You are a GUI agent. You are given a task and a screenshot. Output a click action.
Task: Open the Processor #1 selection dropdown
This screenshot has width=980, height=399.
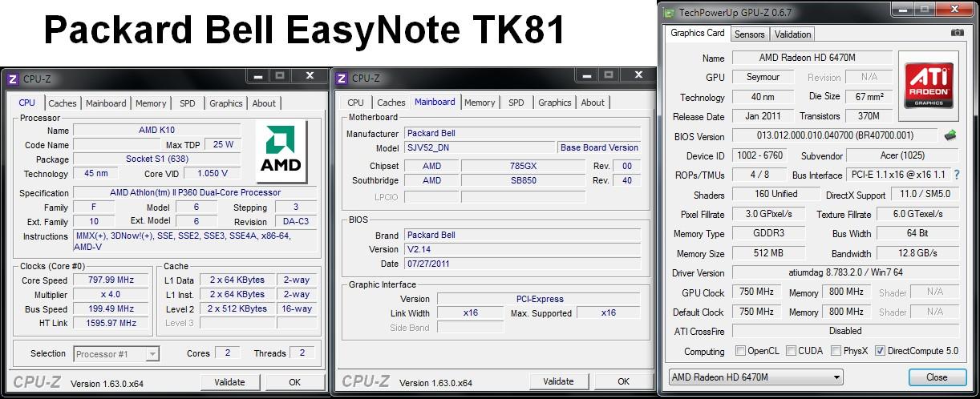pyautogui.click(x=116, y=353)
